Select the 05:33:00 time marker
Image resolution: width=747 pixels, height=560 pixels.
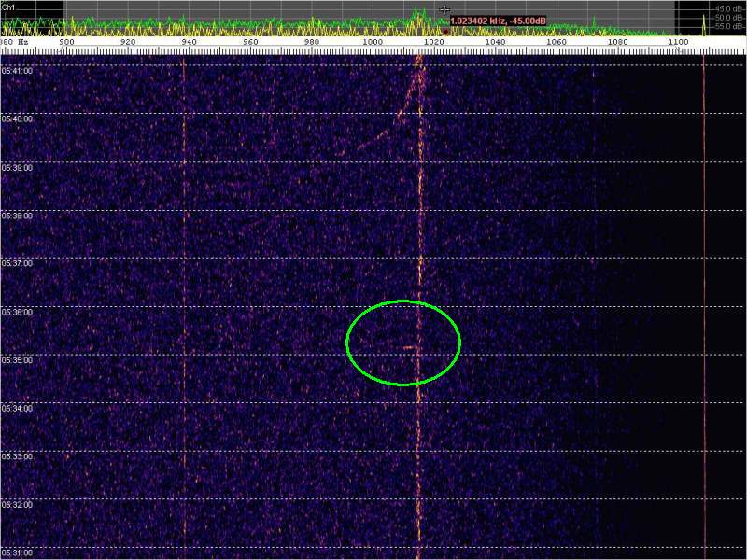[17, 456]
